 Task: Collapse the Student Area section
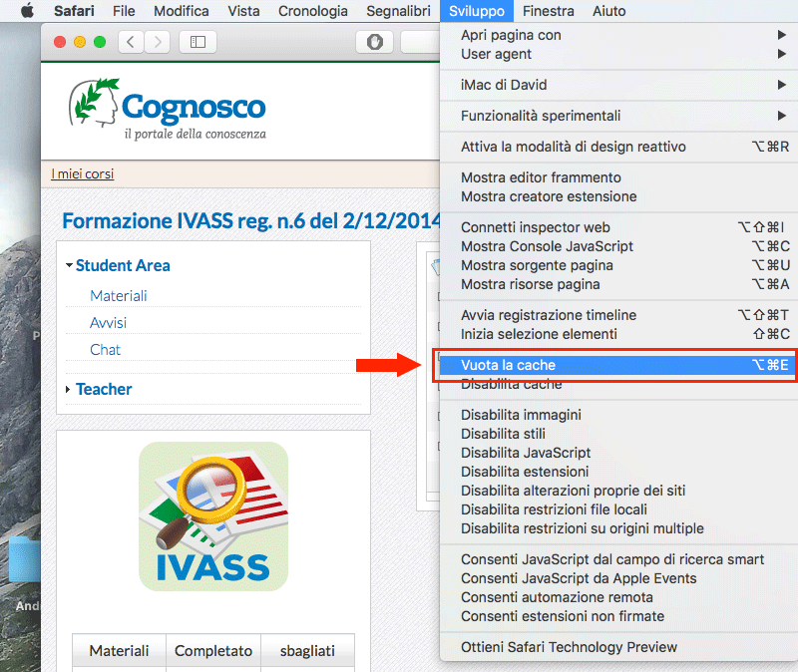69,265
